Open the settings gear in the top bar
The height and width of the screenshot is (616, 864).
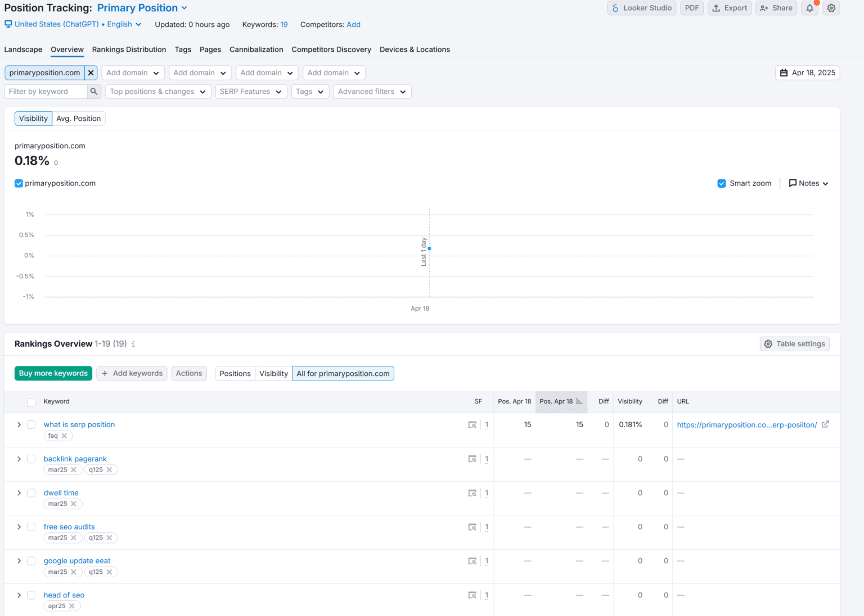click(x=831, y=8)
